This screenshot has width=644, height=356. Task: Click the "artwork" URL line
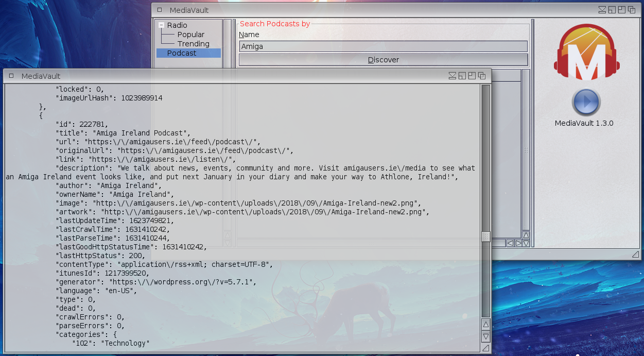pyautogui.click(x=242, y=212)
